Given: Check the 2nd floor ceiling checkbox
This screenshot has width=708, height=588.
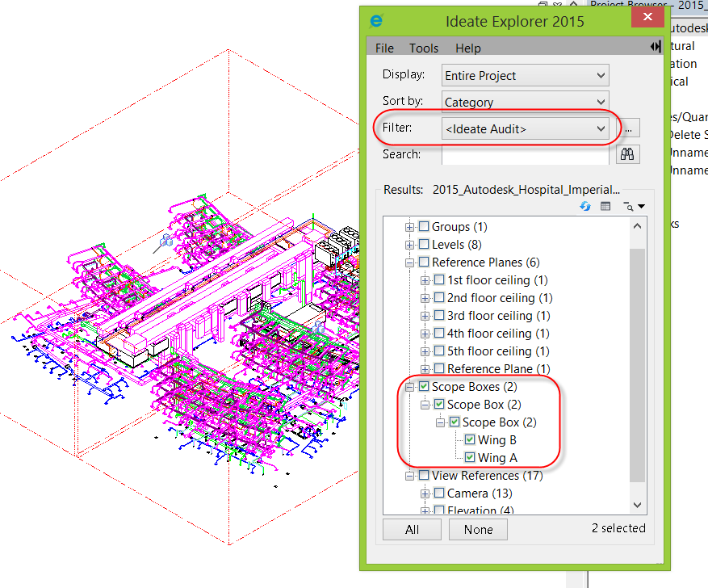Looking at the screenshot, I should pos(439,297).
